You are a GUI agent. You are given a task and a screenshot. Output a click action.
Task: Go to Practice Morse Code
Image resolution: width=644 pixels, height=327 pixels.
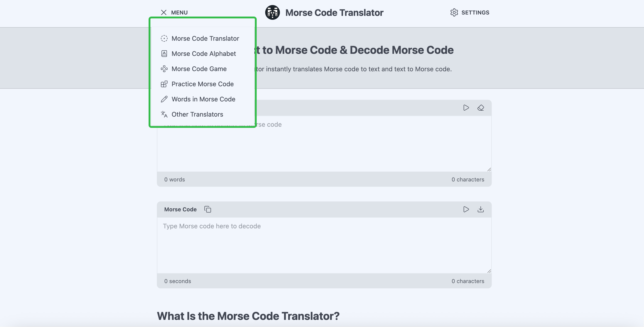tap(202, 84)
